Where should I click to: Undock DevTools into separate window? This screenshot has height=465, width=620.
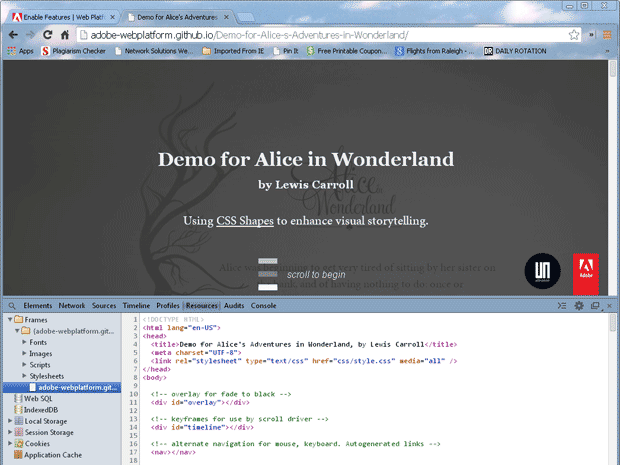click(595, 306)
